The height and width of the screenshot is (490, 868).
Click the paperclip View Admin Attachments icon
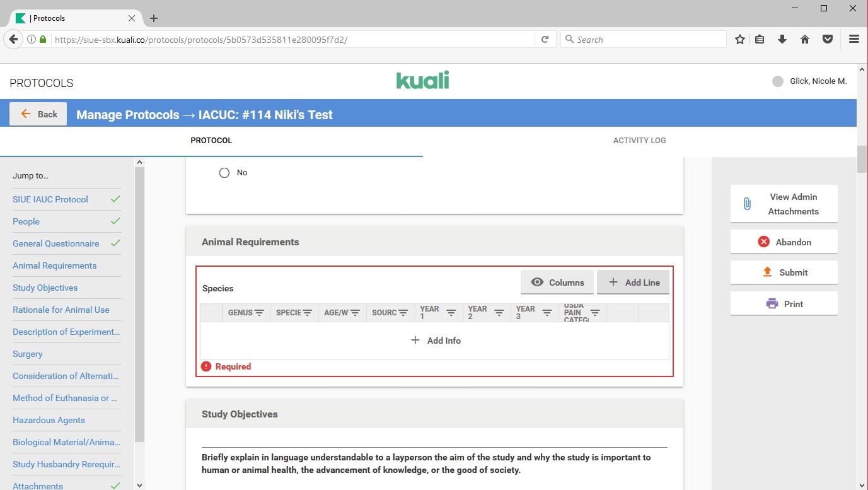tap(747, 204)
